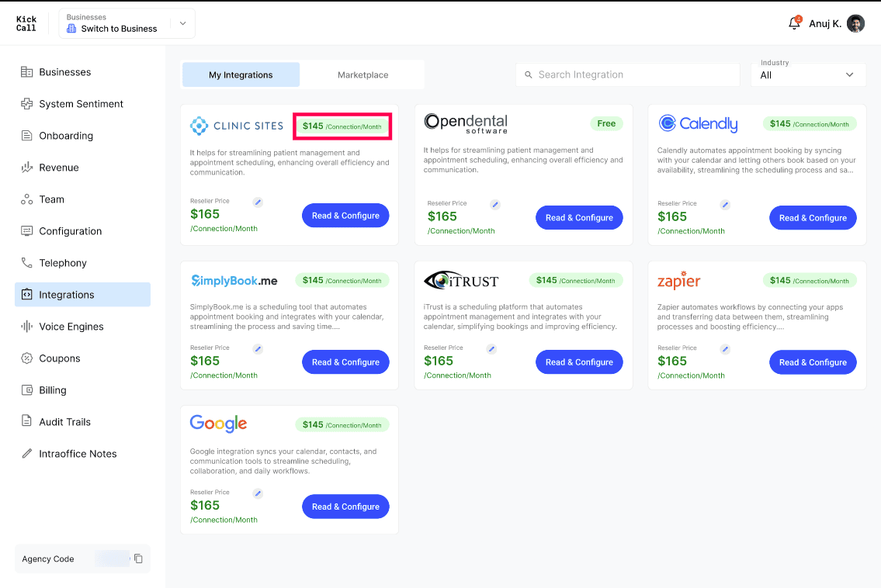The image size is (881, 588).
Task: Click the Audit Trails document icon
Action: click(26, 420)
